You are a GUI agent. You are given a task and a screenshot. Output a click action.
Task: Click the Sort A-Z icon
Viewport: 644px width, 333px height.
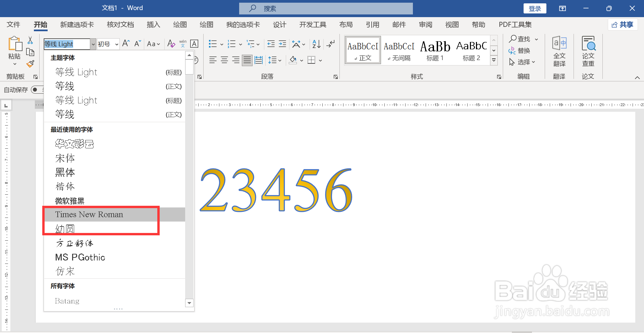[x=316, y=44]
